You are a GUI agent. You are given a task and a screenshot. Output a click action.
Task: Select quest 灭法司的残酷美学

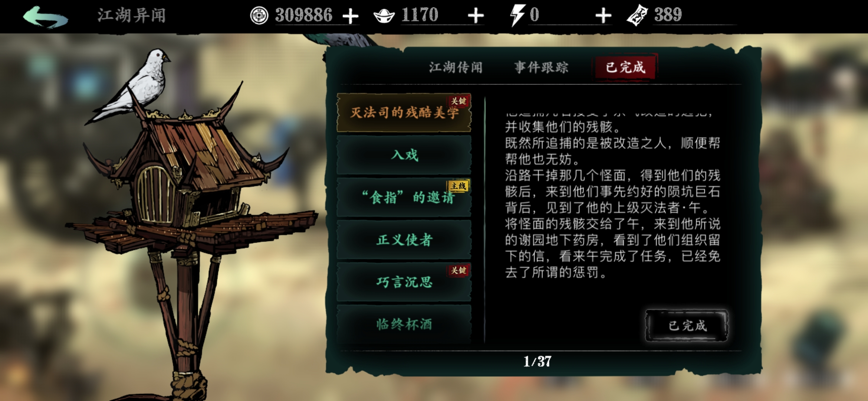(404, 113)
